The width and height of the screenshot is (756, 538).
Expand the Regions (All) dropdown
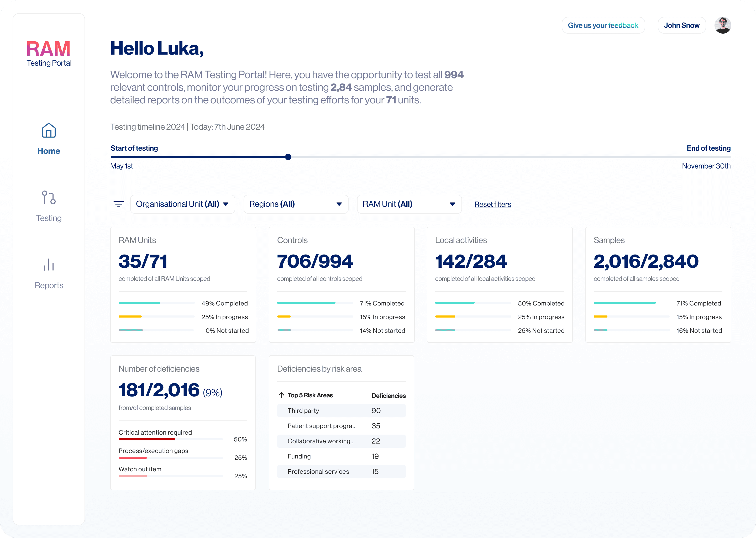tap(296, 204)
